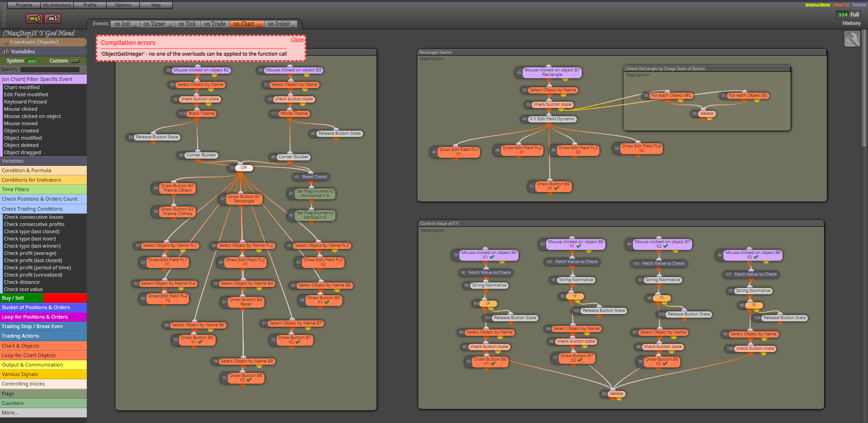Image resolution: width=868 pixels, height=423 pixels.
Task: Select the Reset Count node
Action: tap(314, 177)
